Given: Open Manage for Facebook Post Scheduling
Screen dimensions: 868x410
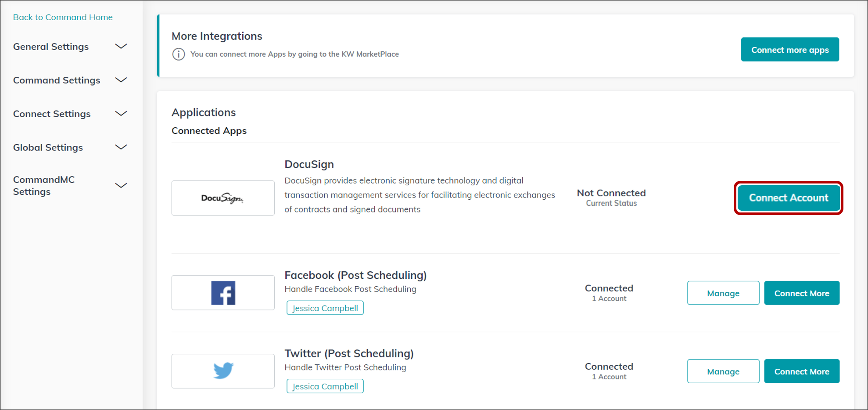Looking at the screenshot, I should click(723, 293).
